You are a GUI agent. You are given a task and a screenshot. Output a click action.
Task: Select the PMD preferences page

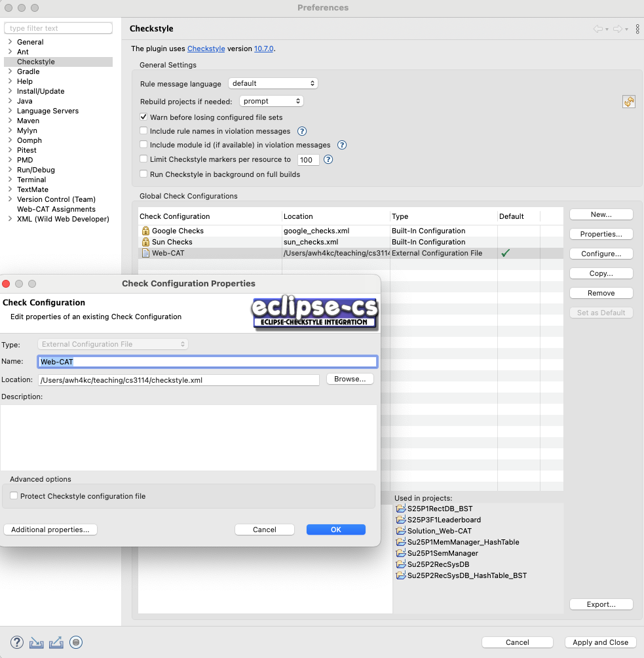25,160
